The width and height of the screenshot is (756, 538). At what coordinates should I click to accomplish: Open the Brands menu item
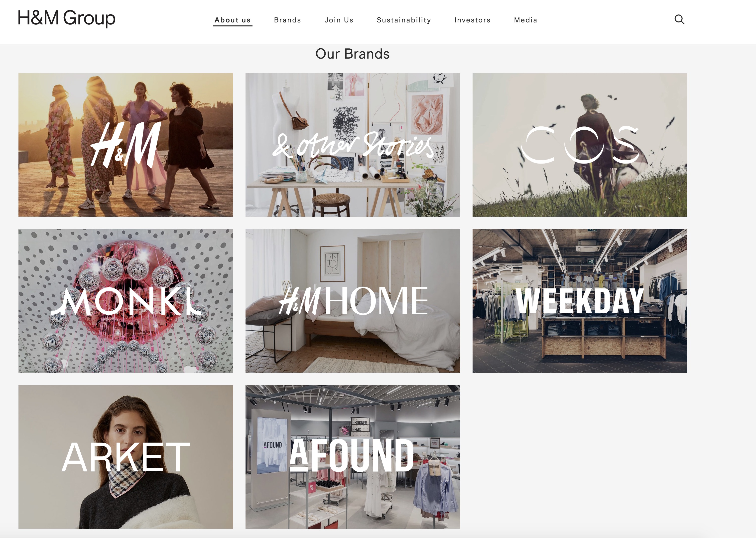click(x=287, y=20)
